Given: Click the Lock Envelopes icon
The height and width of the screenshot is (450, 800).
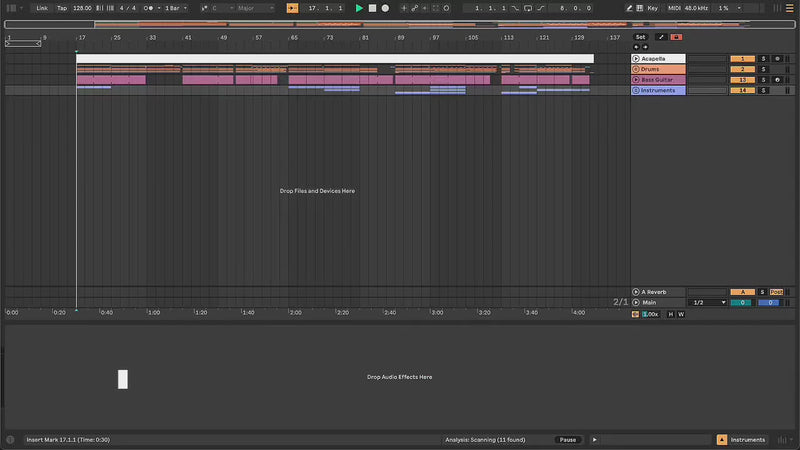Looking at the screenshot, I should [677, 37].
